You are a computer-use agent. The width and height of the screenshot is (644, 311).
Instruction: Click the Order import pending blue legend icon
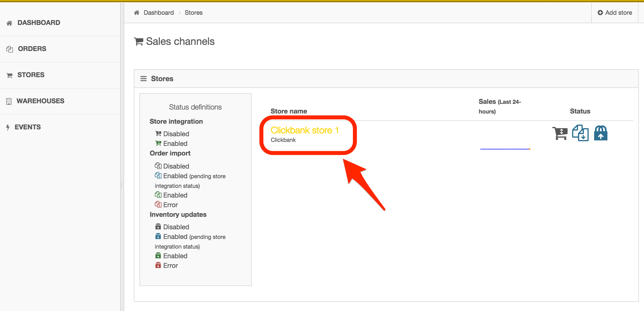pos(158,175)
